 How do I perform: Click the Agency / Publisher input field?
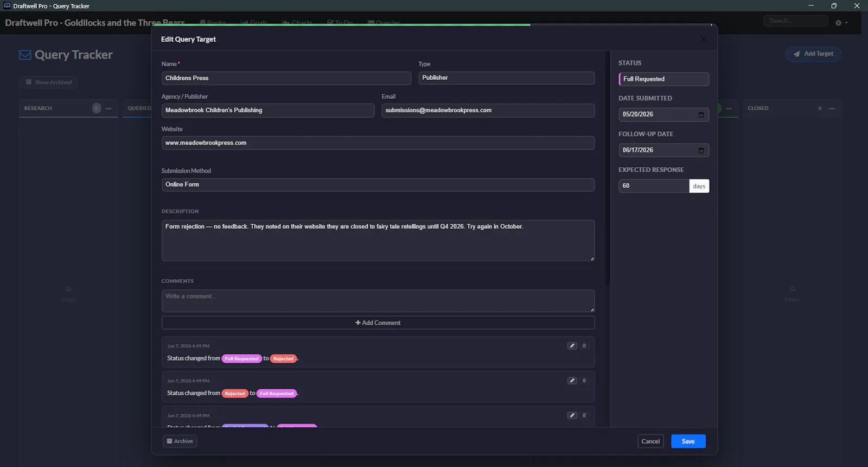click(x=267, y=110)
